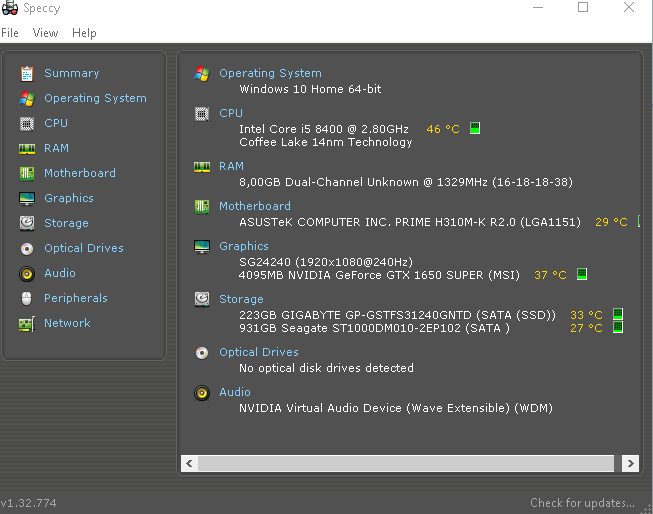Click the 8,00GB Dual-Channel RAM text
Screen dimensions: 653x514
tap(406, 182)
